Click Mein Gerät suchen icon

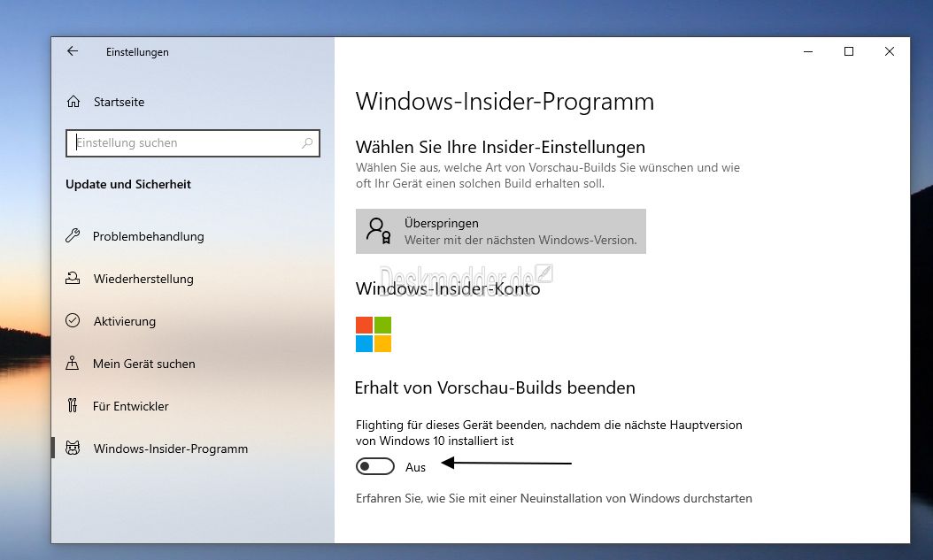73,364
